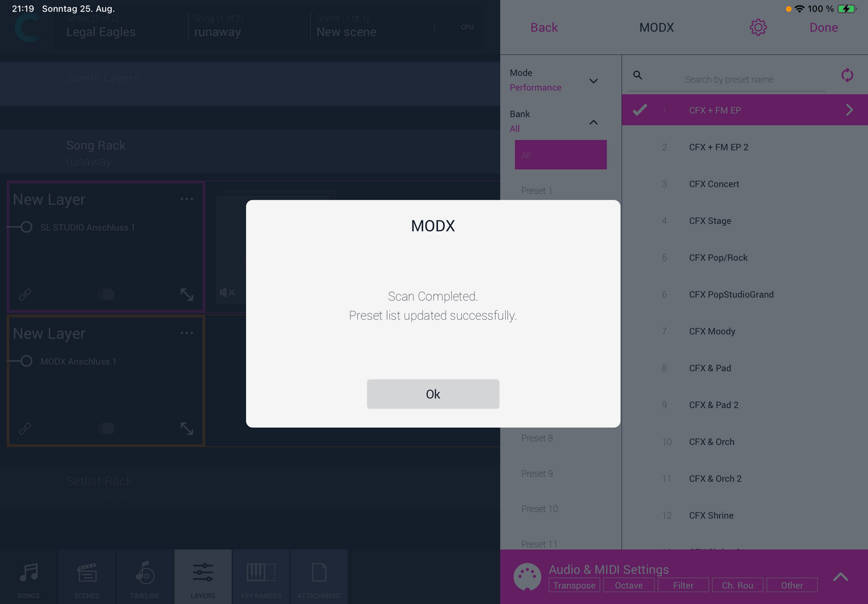The height and width of the screenshot is (604, 868).
Task: Select the All bank entry
Action: point(561,155)
